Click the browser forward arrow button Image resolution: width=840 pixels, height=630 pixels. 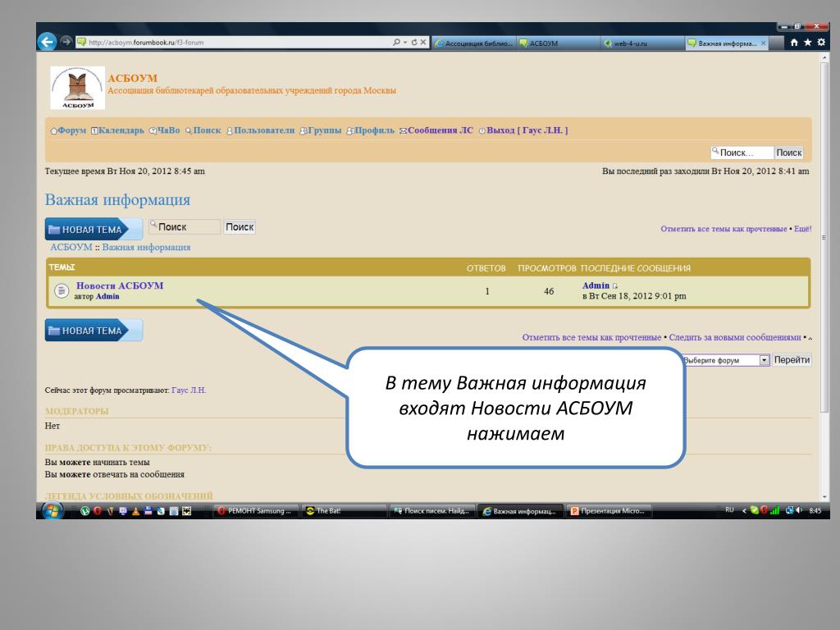click(66, 42)
